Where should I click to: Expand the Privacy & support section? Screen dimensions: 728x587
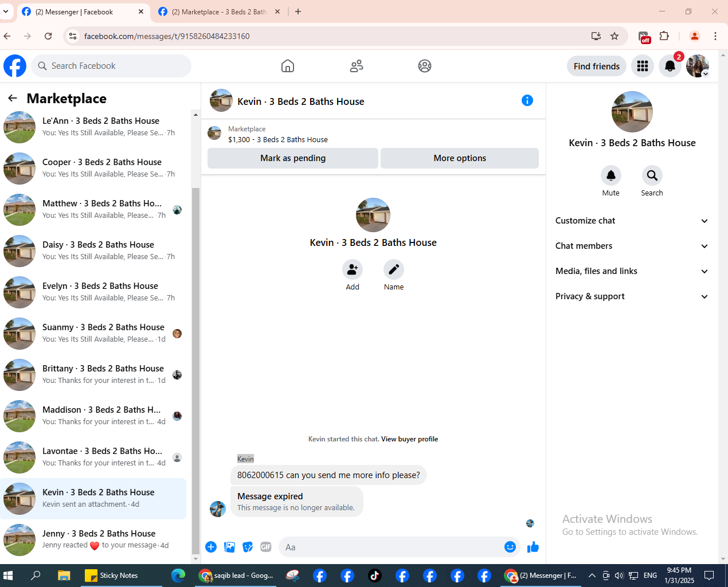(x=632, y=296)
